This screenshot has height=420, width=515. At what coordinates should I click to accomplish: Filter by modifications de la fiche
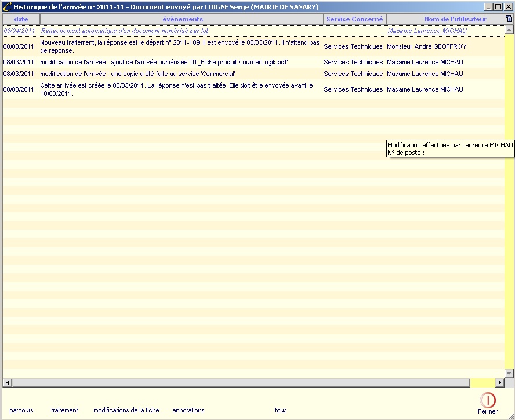tap(126, 410)
